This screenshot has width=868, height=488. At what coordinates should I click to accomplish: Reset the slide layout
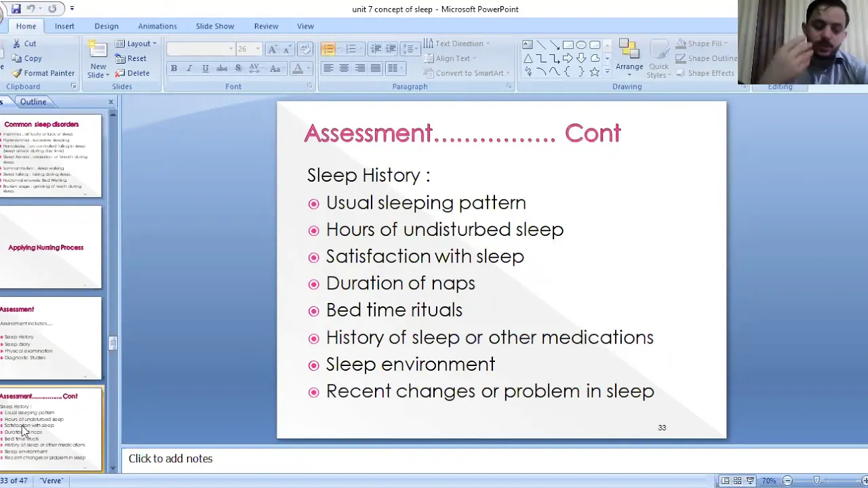pyautogui.click(x=131, y=58)
